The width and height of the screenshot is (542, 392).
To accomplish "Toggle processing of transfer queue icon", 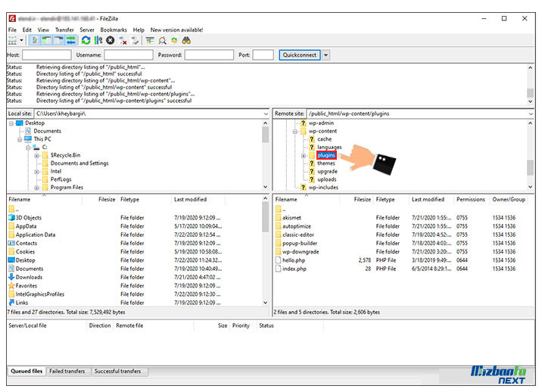I will click(98, 41).
